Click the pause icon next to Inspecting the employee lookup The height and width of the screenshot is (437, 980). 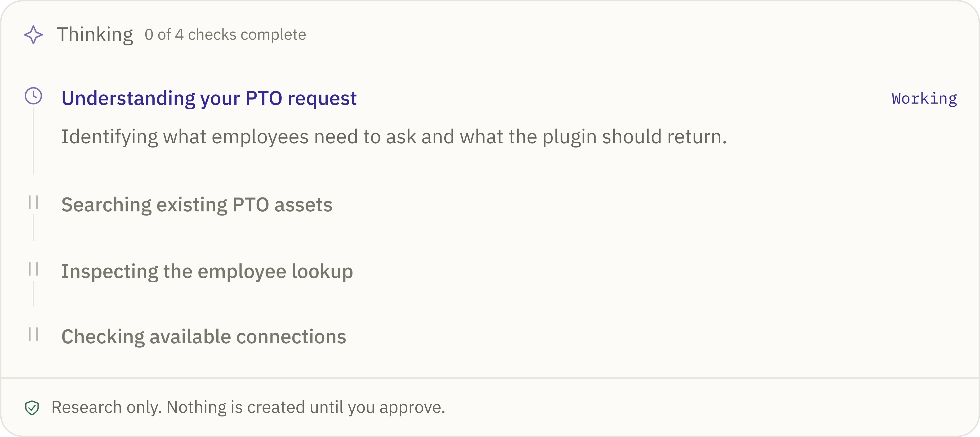coord(33,269)
